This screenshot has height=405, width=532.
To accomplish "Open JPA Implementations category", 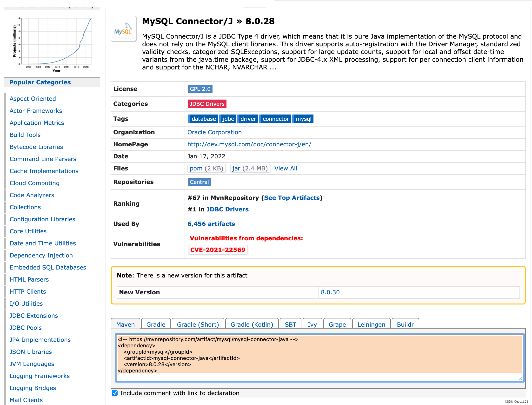I will [40, 340].
